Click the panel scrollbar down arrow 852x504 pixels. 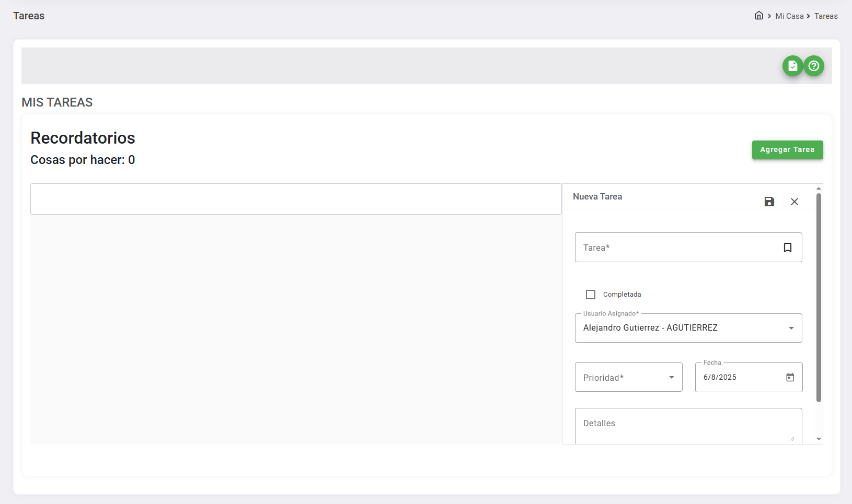(x=819, y=439)
